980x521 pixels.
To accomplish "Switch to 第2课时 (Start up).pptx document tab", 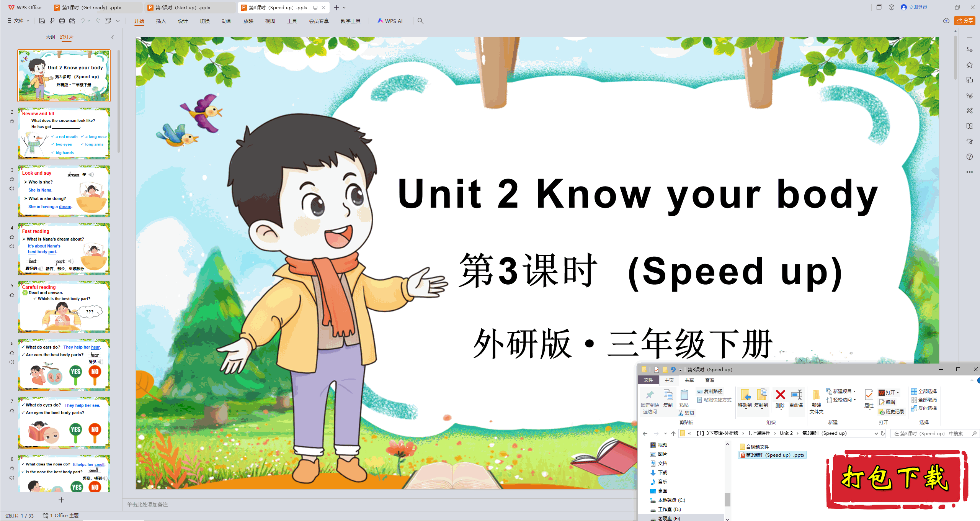I will (189, 8).
